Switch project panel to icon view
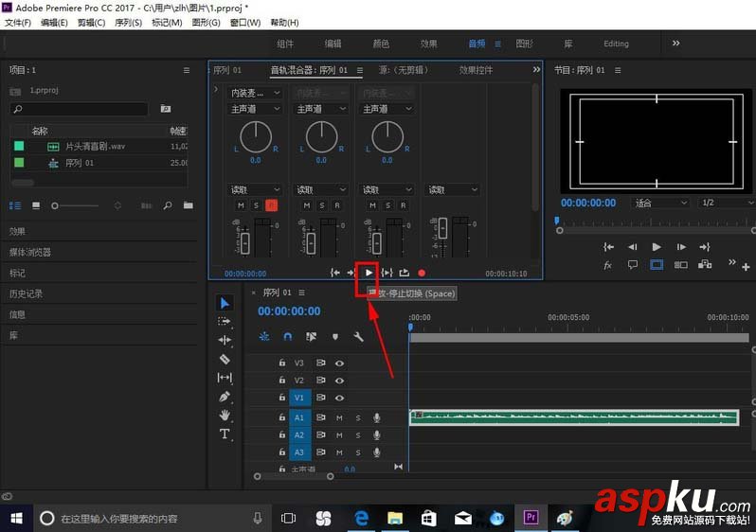The height and width of the screenshot is (532, 756). click(x=36, y=205)
